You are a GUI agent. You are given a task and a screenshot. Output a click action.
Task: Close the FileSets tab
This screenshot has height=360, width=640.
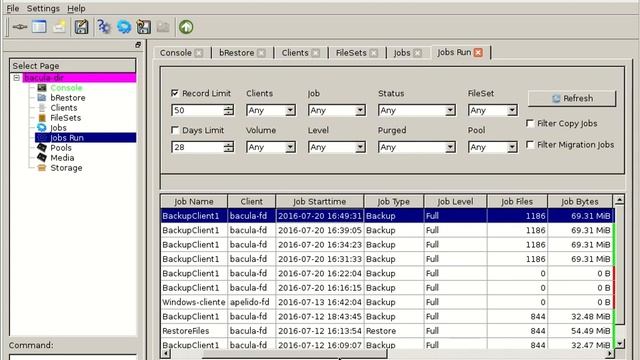[x=373, y=53]
